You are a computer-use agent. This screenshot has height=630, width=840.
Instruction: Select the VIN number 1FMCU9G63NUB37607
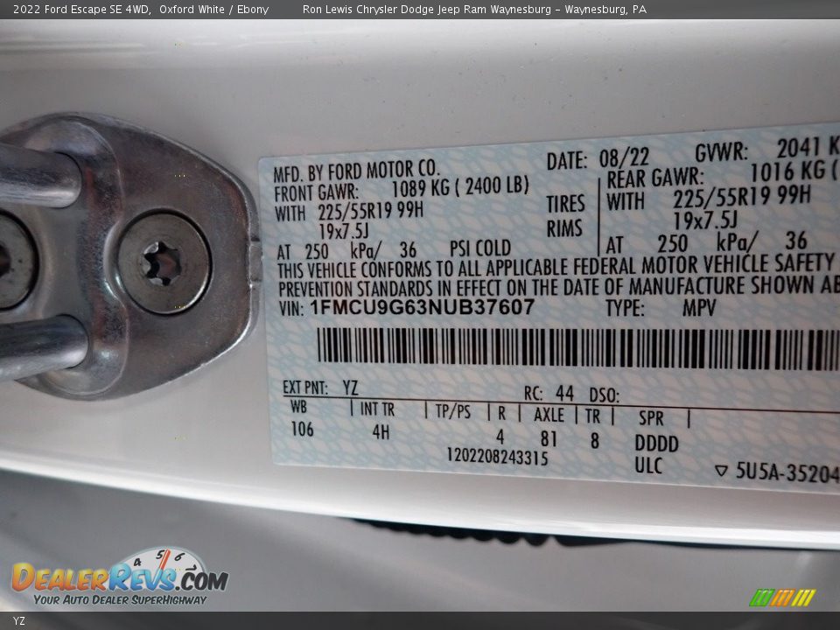point(422,307)
